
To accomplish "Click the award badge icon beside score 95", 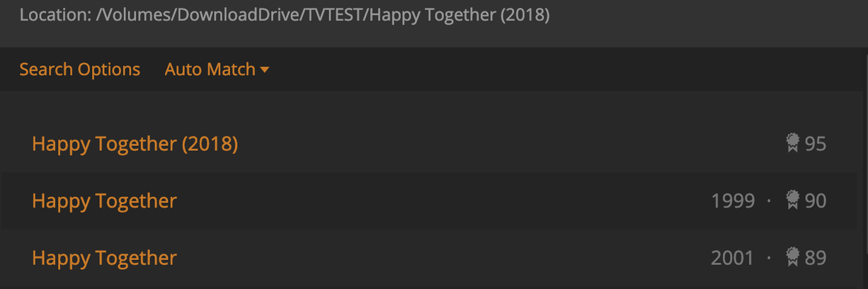I will [793, 144].
